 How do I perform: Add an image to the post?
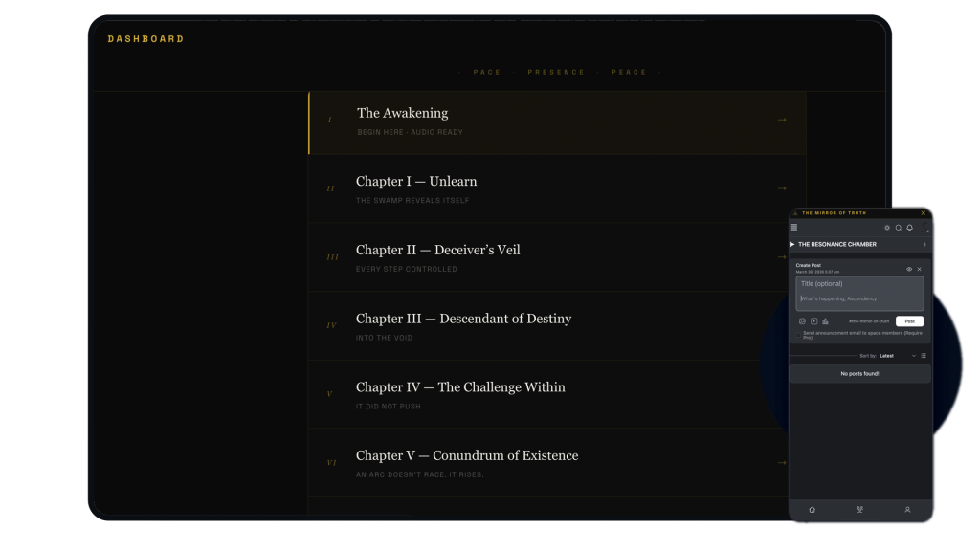coord(803,321)
